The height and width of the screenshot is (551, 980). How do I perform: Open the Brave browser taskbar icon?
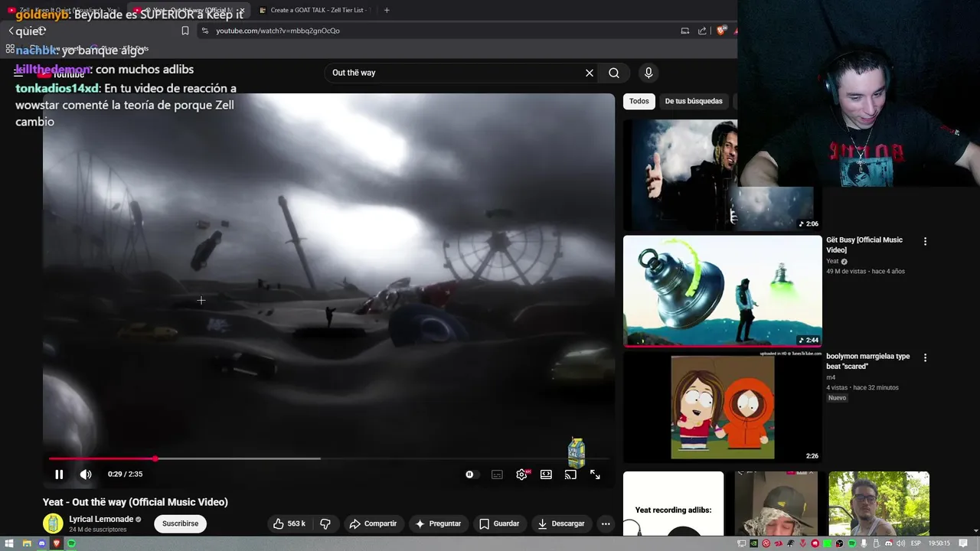click(57, 543)
